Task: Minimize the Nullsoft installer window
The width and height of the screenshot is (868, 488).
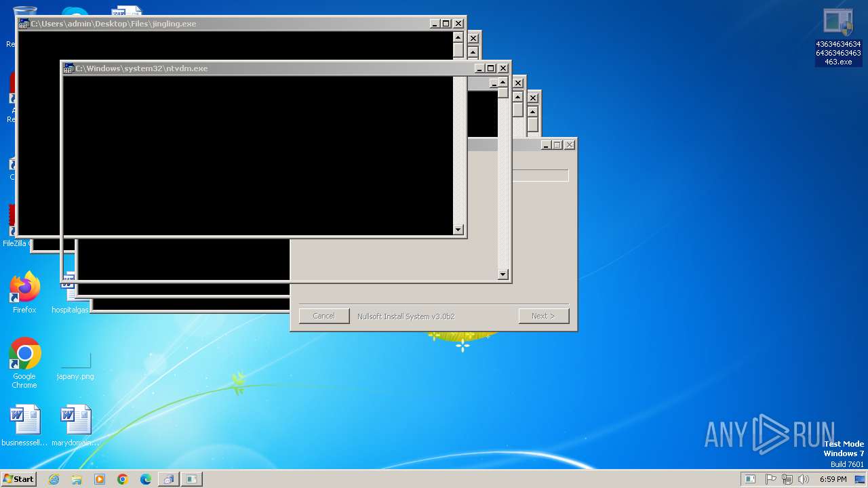Action: pyautogui.click(x=546, y=145)
